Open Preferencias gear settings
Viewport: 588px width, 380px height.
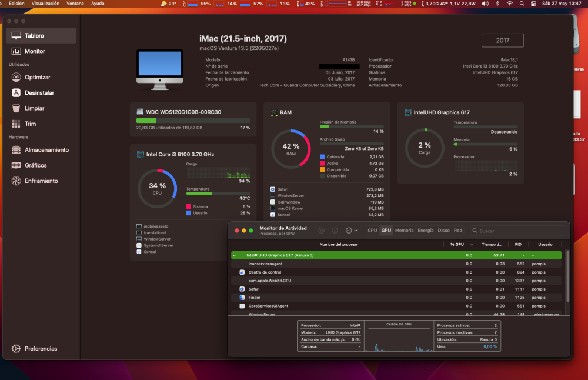click(41, 348)
